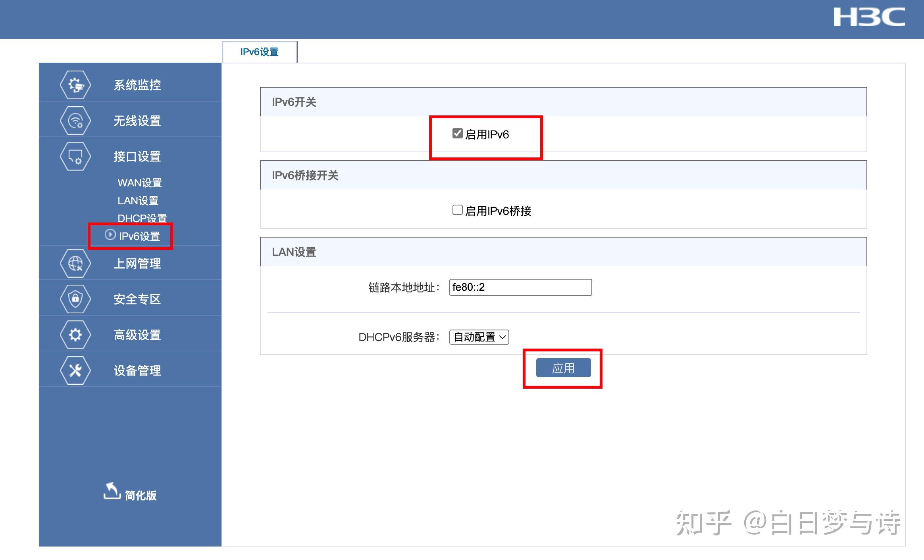Click the 系统监控 hexagon icon

75,85
